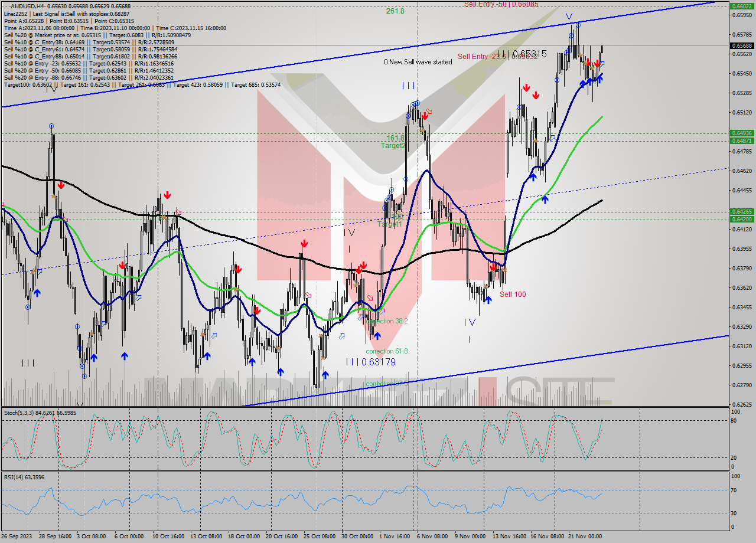Click the '13 Nov 16:00' time label

click(x=509, y=537)
